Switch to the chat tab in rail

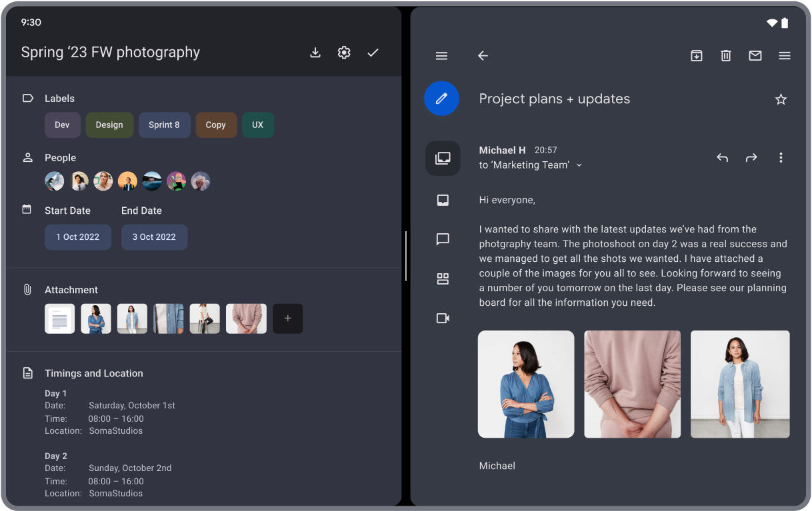click(443, 239)
